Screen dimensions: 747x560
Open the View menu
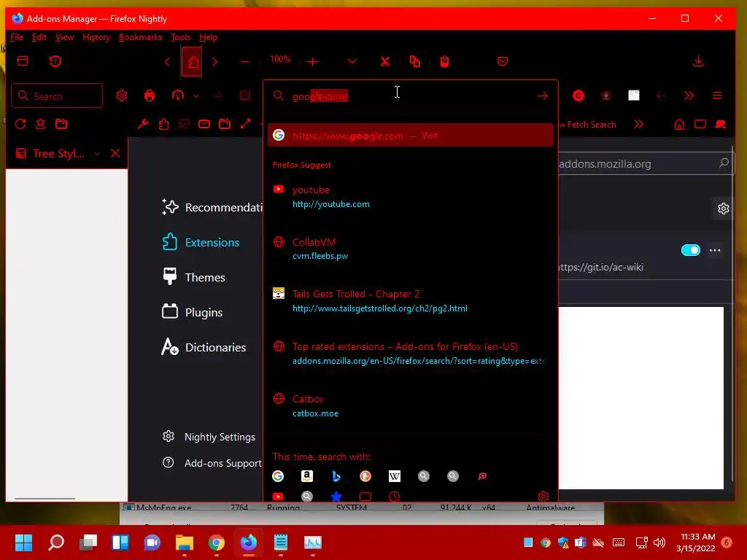(65, 37)
